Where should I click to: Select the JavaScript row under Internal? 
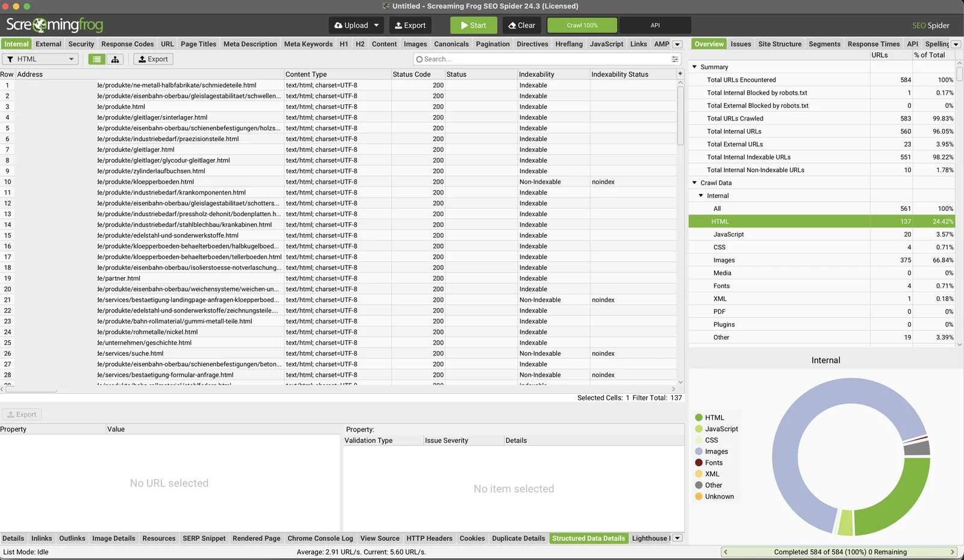pos(822,234)
